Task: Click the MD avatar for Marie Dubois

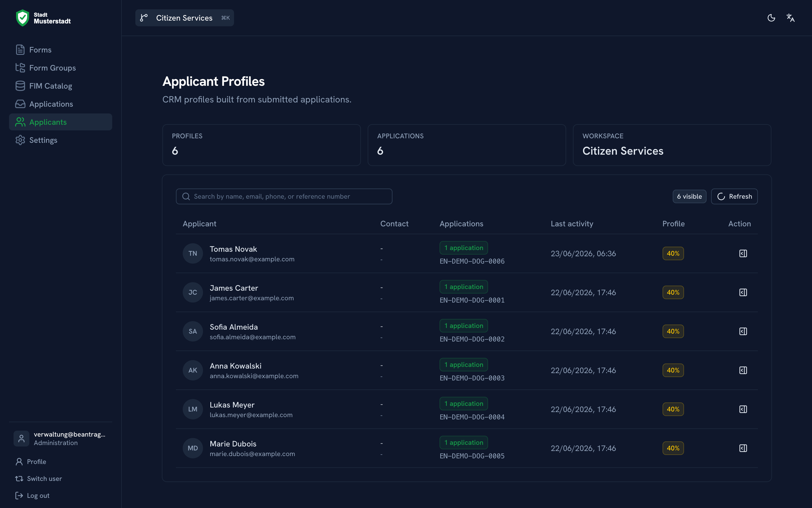Action: pyautogui.click(x=193, y=448)
